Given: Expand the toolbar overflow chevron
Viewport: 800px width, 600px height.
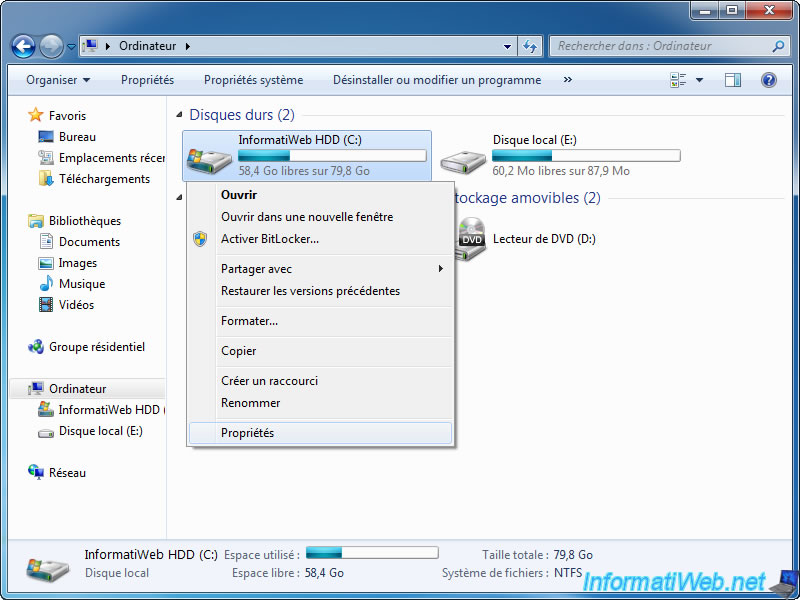Looking at the screenshot, I should 568,80.
